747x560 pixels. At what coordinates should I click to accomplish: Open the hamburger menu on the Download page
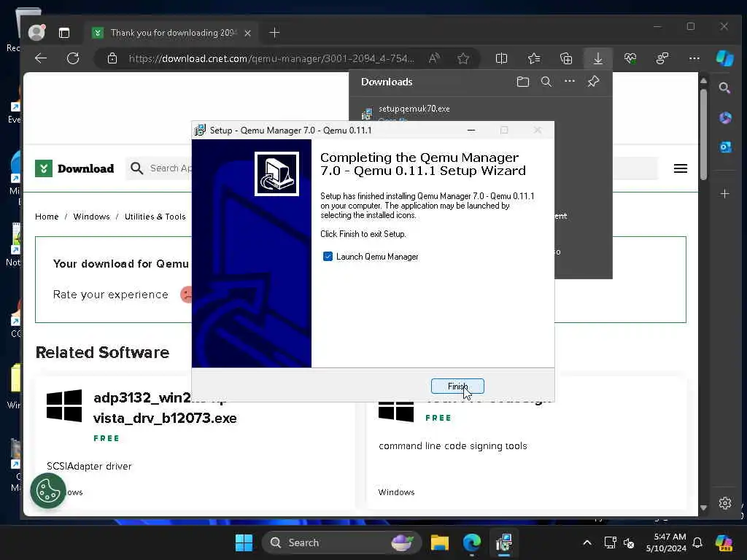[x=681, y=168]
